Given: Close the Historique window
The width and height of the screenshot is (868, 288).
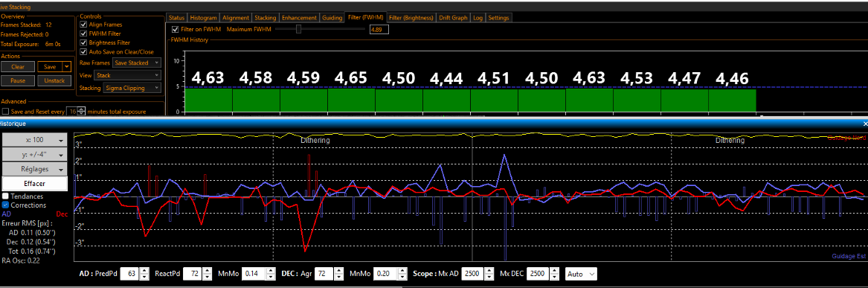Looking at the screenshot, I should [x=865, y=124].
